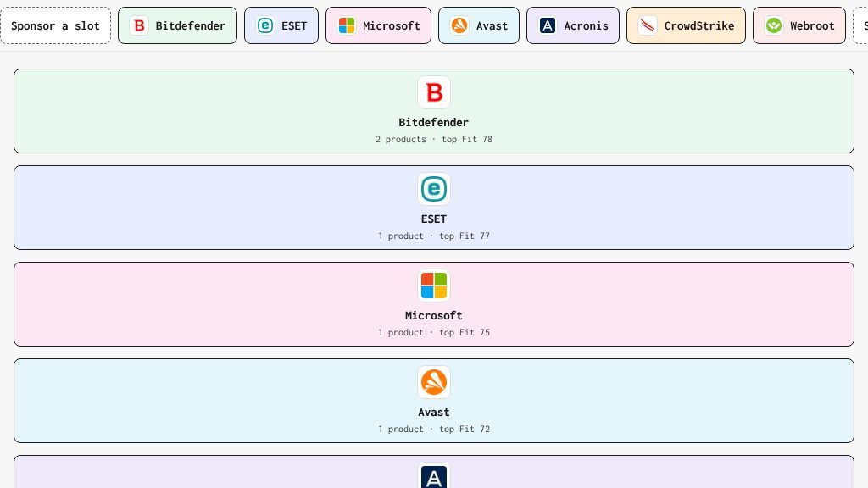Open the large Microsoft logo in its card
Viewport: 868px width, 488px height.
434,286
